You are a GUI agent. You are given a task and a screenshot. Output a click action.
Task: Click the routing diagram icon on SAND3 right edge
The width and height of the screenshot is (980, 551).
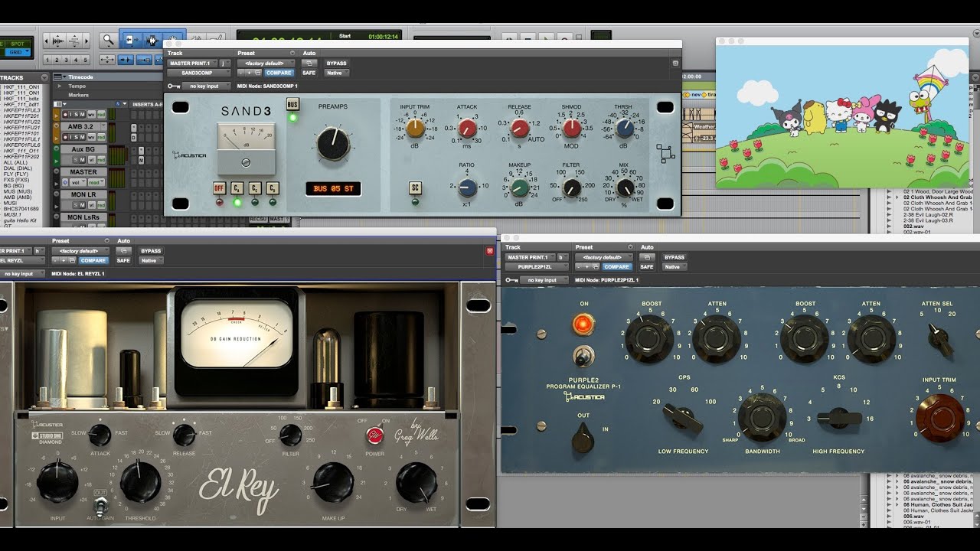tap(665, 153)
